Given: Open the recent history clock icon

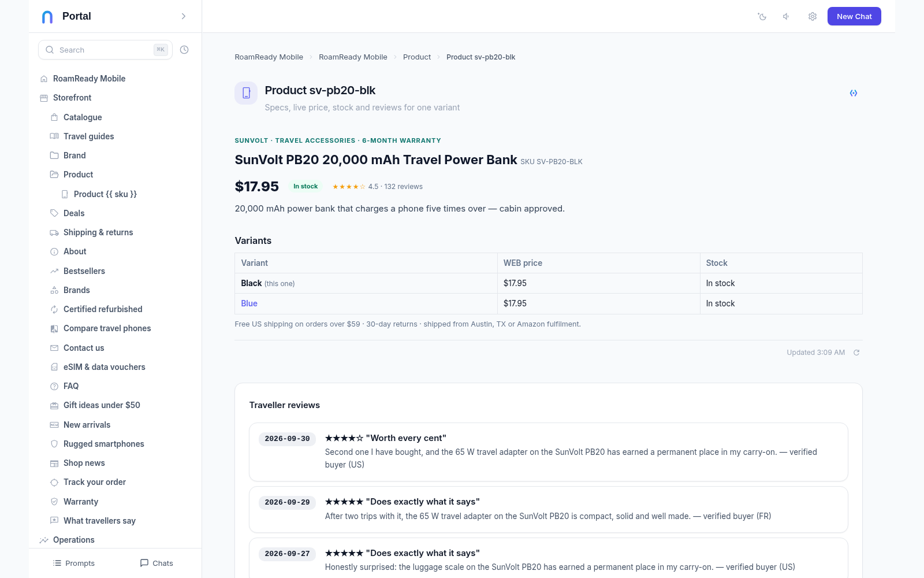Looking at the screenshot, I should click(184, 50).
